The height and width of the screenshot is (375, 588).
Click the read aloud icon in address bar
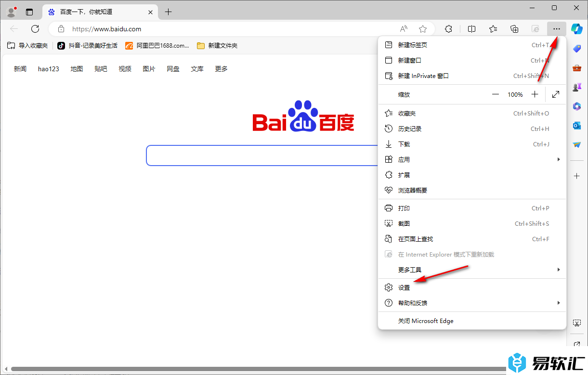[x=404, y=29]
